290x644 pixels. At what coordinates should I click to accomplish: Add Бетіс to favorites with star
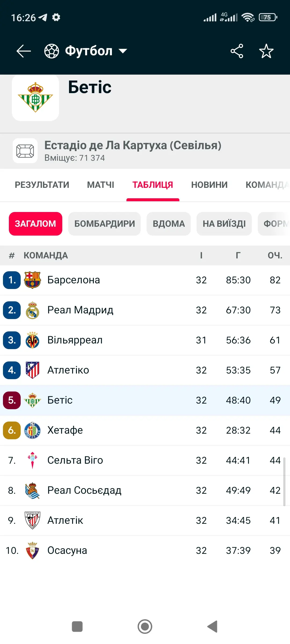coord(266,51)
